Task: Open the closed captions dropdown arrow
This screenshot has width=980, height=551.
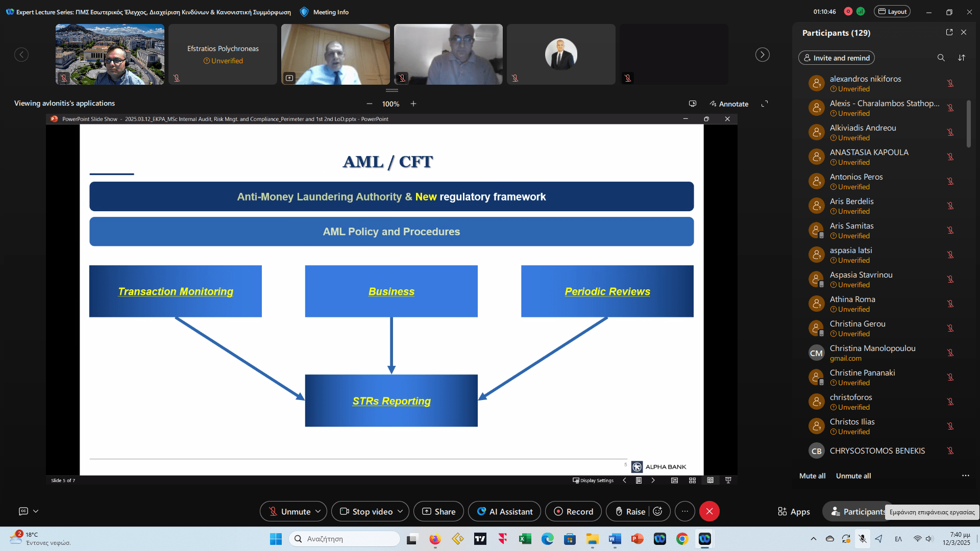Action: click(x=36, y=511)
